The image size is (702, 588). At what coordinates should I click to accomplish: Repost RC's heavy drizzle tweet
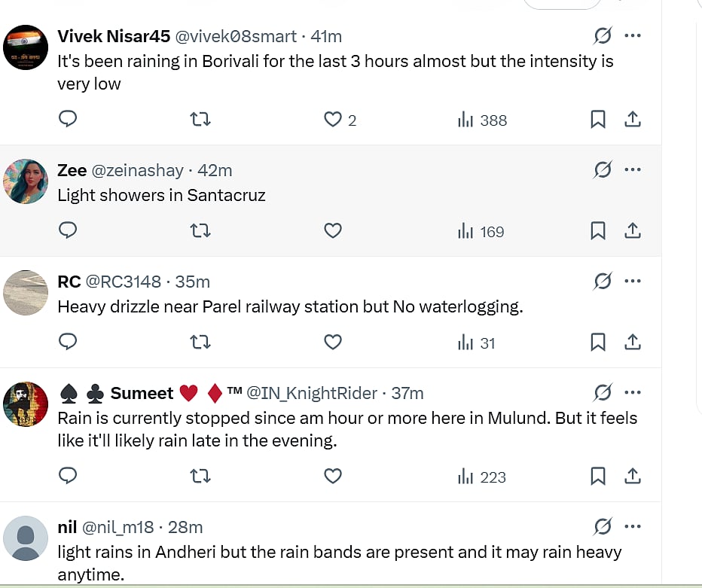[200, 342]
